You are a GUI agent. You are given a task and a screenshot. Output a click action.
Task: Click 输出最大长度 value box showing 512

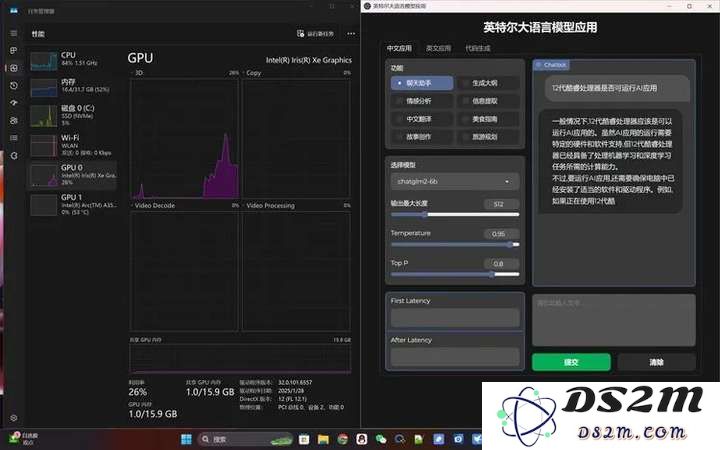click(501, 204)
